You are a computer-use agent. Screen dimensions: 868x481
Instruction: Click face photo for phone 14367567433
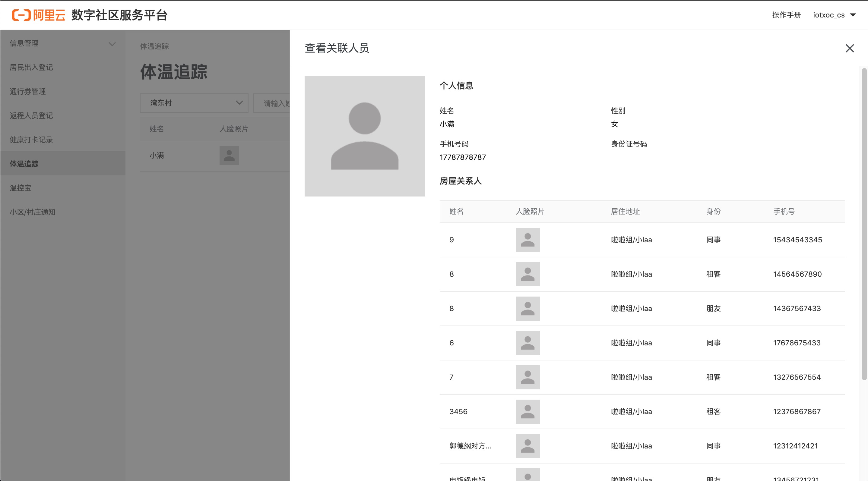click(527, 309)
